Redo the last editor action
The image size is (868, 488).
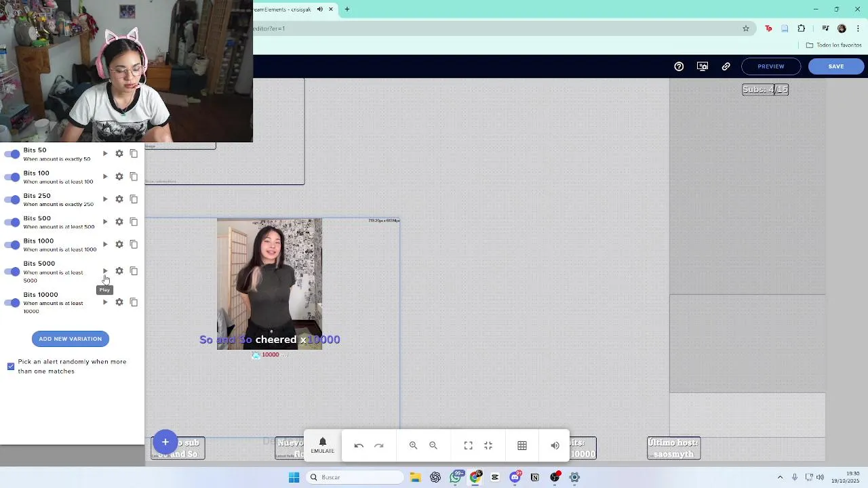click(x=379, y=445)
